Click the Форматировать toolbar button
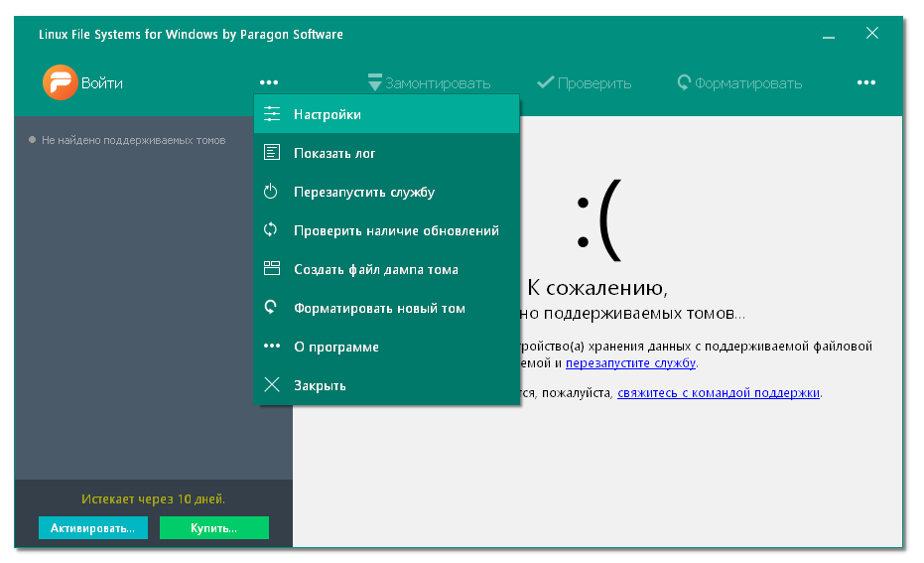The height and width of the screenshot is (563, 924). [739, 83]
